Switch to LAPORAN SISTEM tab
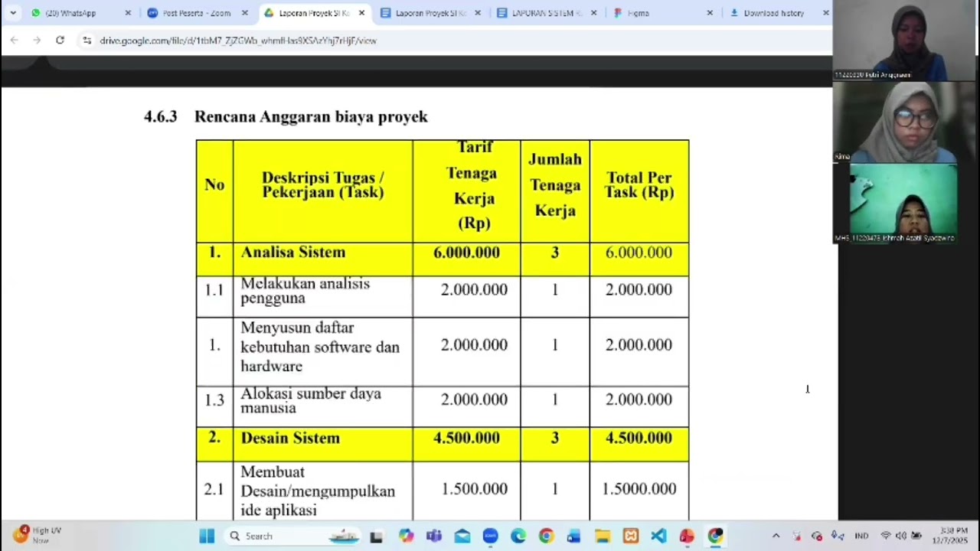Viewport: 980px width, 551px height. click(547, 13)
